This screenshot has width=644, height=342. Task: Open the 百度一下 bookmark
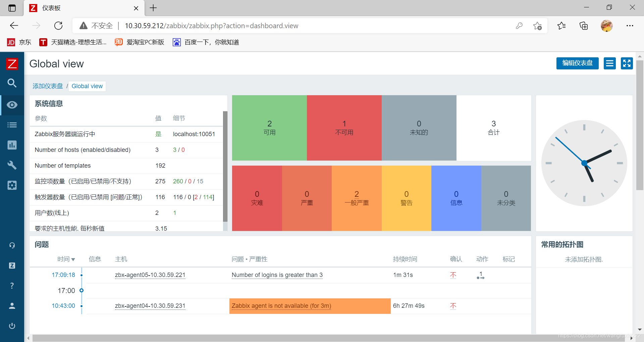pos(206,42)
